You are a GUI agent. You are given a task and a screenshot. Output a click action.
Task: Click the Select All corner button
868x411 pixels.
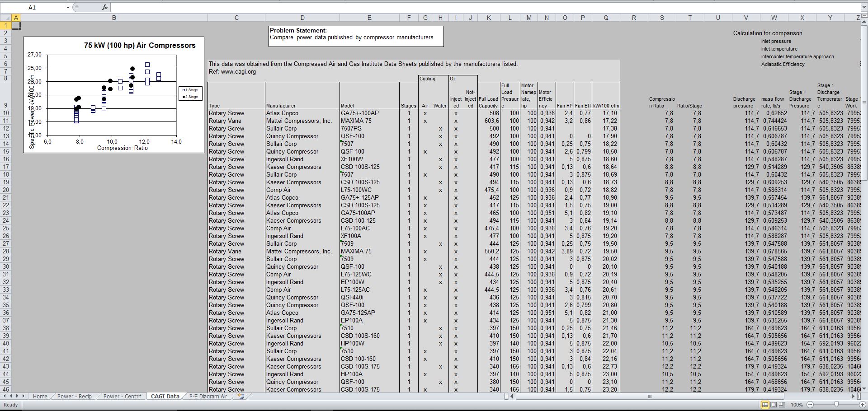coord(5,18)
